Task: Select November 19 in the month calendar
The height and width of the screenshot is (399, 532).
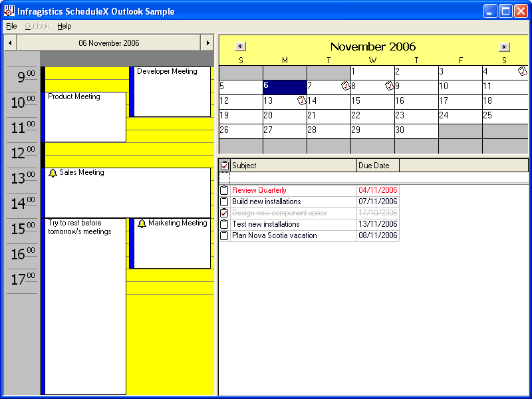Action: 241,116
